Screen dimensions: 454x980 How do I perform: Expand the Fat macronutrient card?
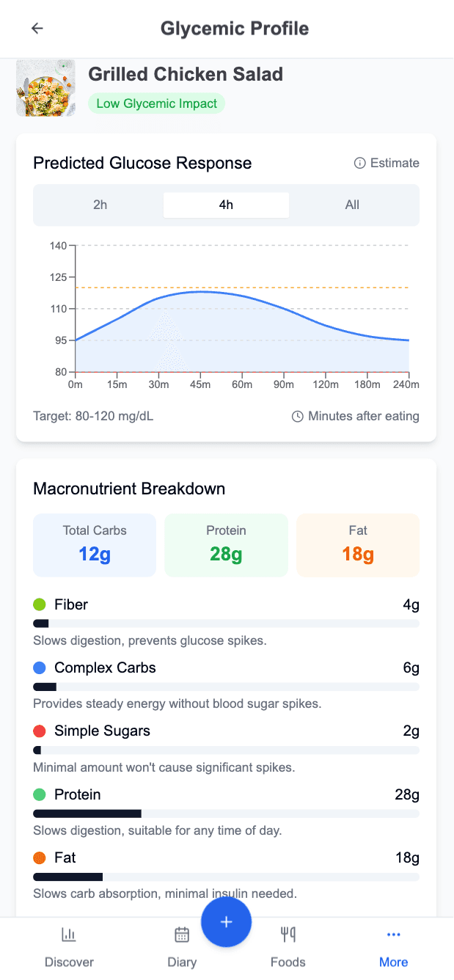[357, 545]
